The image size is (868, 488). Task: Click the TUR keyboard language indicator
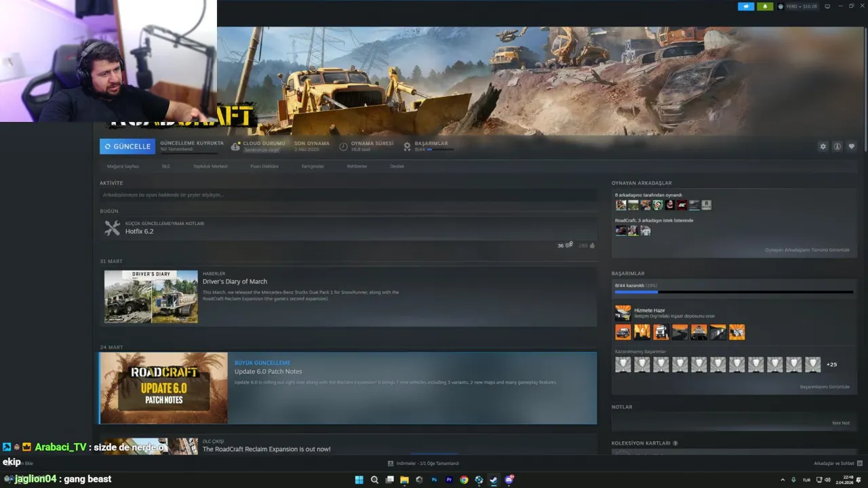(806, 480)
